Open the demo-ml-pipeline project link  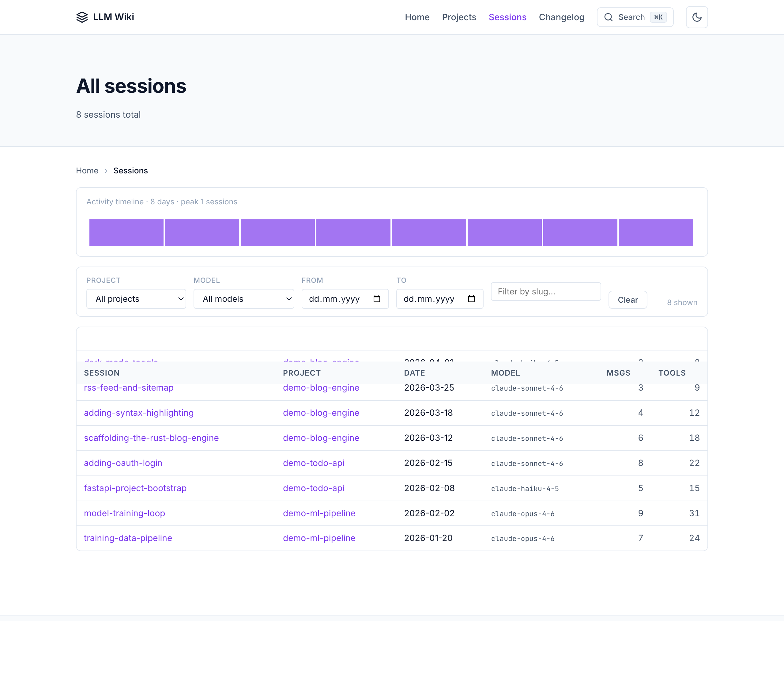coord(319,513)
